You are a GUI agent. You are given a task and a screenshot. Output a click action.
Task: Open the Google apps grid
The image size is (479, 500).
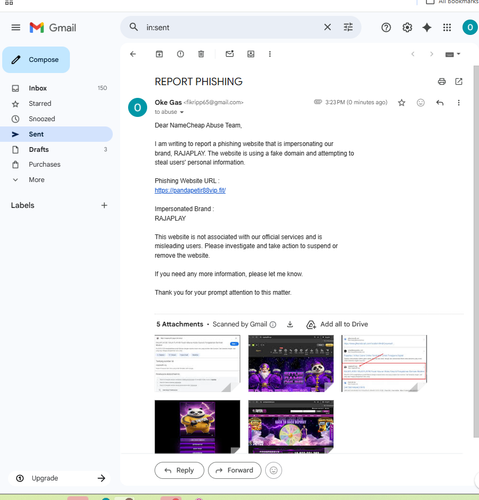(x=447, y=27)
